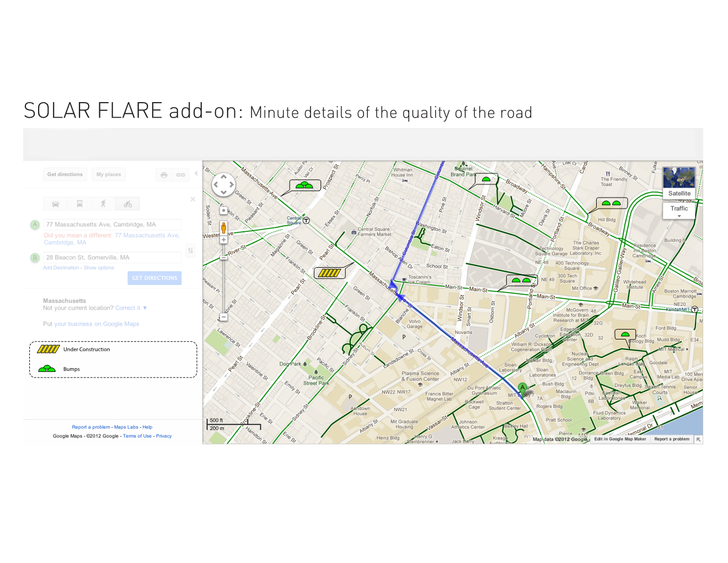This screenshot has height=563, width=728.
Task: Click the Dog Park label
Action: click(290, 364)
